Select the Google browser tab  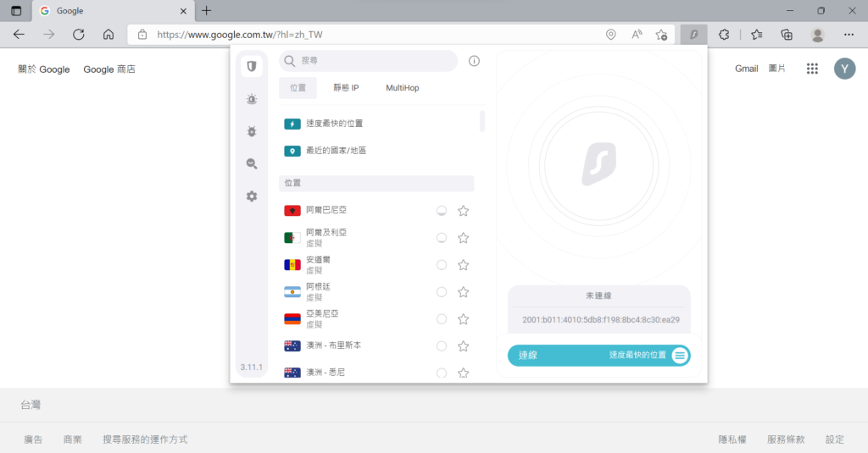click(x=112, y=10)
